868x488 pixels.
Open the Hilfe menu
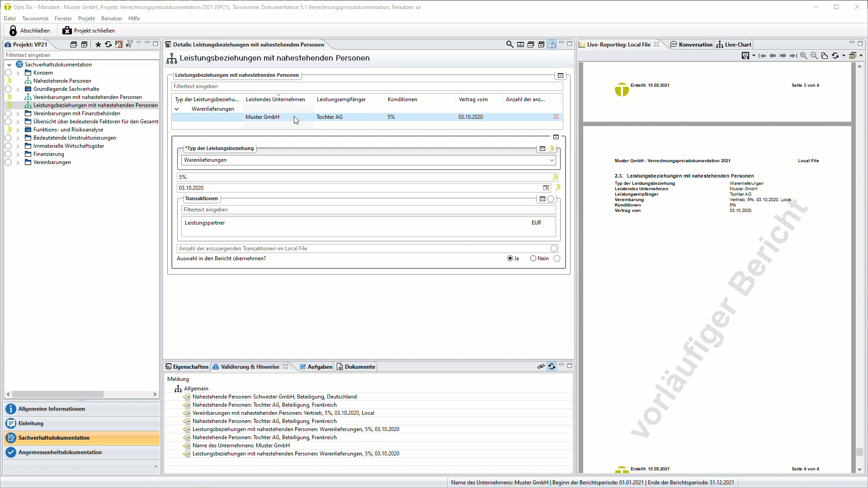[x=134, y=19]
